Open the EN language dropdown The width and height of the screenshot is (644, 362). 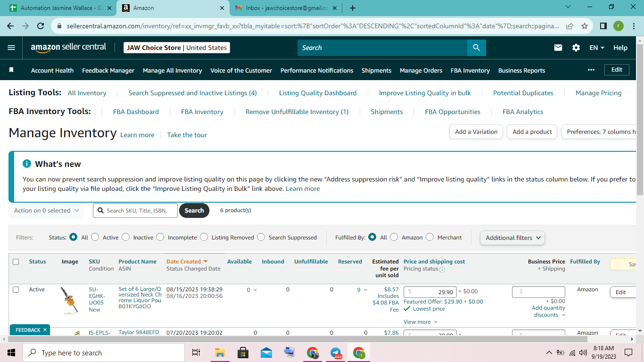point(597,48)
